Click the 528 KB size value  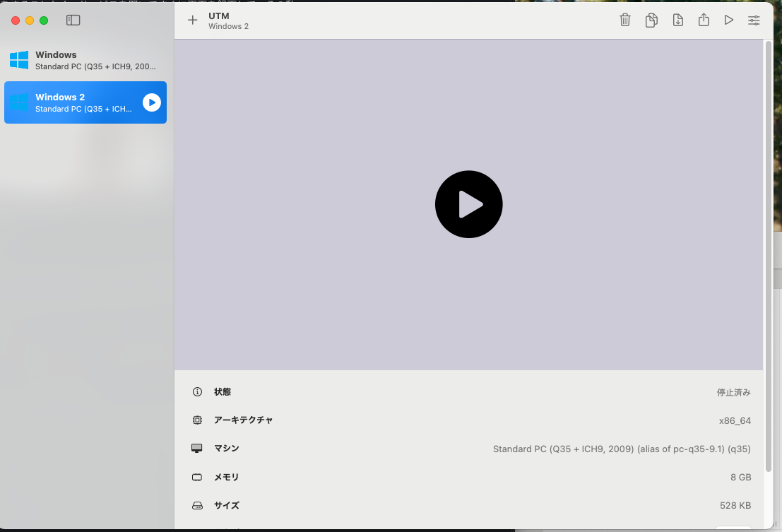(x=735, y=506)
